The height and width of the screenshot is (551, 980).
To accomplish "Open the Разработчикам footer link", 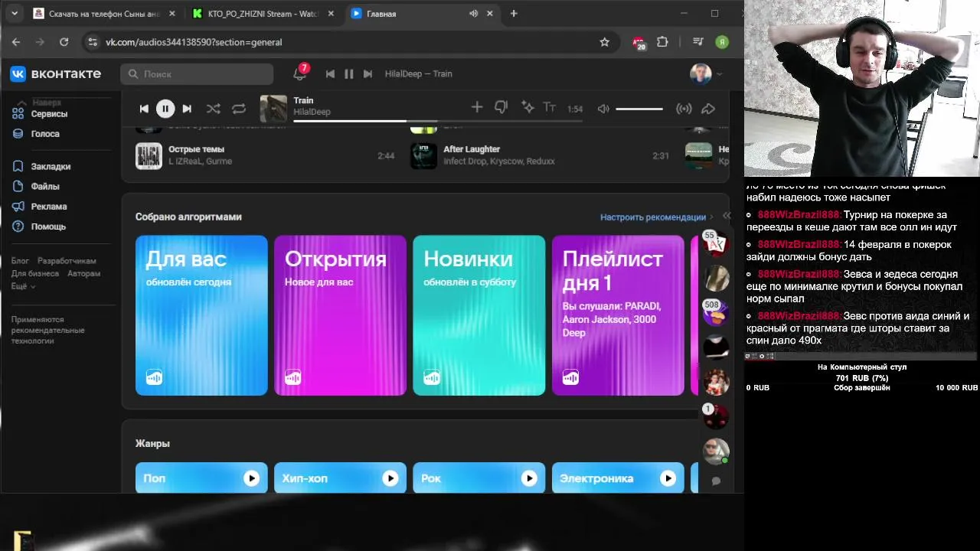I will pyautogui.click(x=67, y=261).
